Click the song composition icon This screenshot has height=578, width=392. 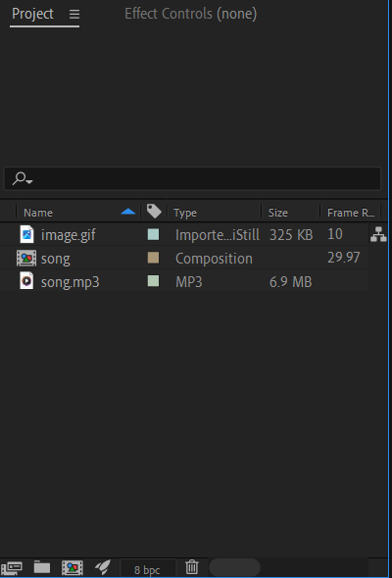click(x=26, y=259)
